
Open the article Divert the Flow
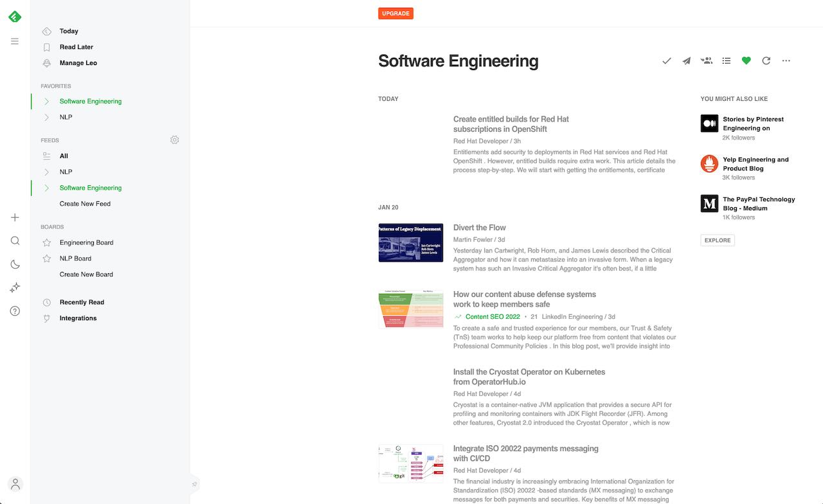[x=480, y=227]
